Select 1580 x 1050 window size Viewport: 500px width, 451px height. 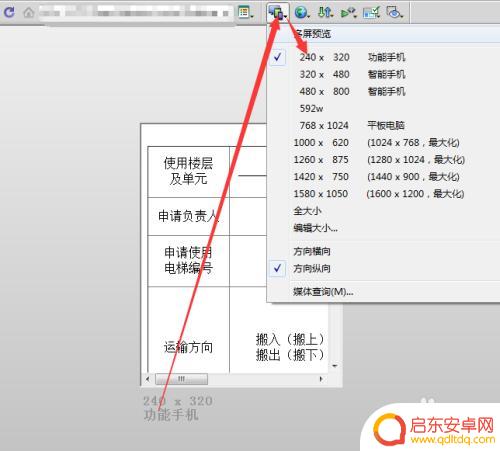(x=383, y=194)
